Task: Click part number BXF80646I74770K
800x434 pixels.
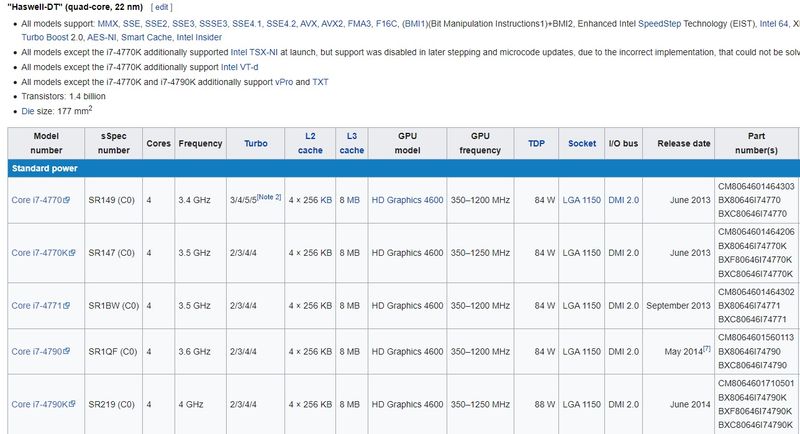Action: point(755,260)
